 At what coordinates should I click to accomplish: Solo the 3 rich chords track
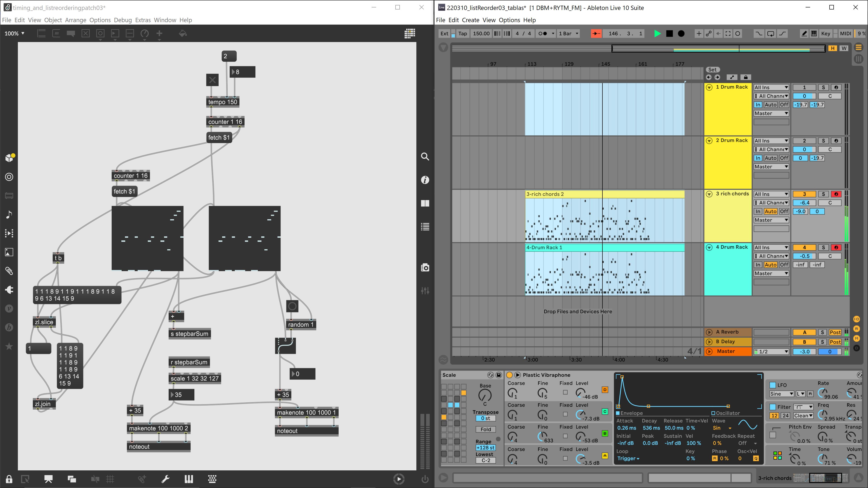pyautogui.click(x=823, y=194)
